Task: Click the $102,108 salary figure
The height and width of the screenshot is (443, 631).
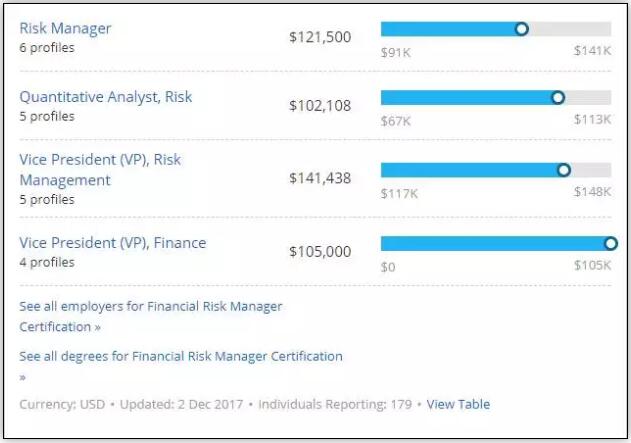Action: point(320,105)
